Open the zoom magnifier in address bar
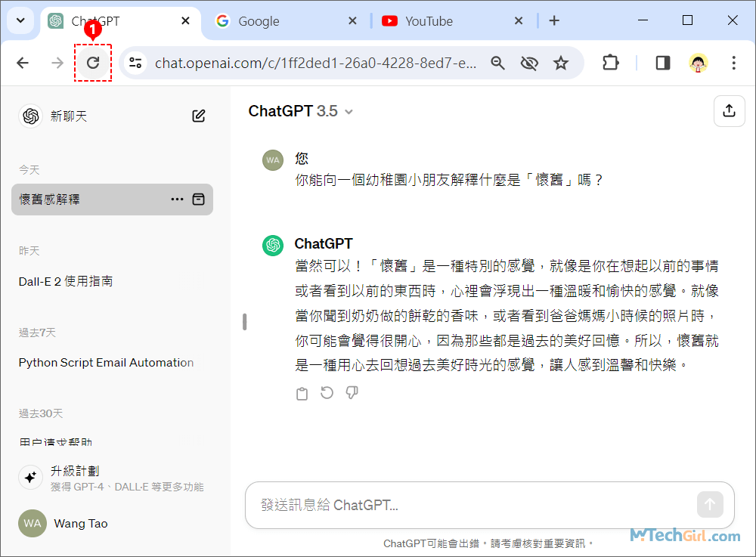The height and width of the screenshot is (557, 756). [x=497, y=63]
